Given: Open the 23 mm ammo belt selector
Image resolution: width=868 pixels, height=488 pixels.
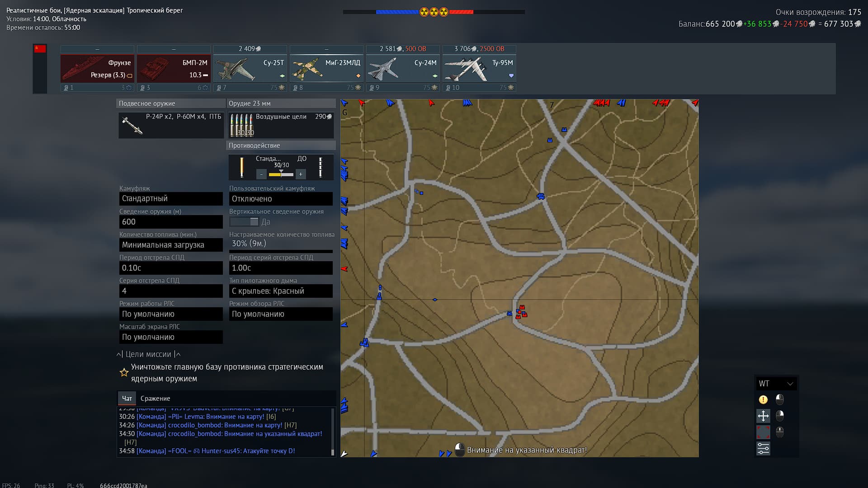Looking at the screenshot, I should tap(281, 125).
